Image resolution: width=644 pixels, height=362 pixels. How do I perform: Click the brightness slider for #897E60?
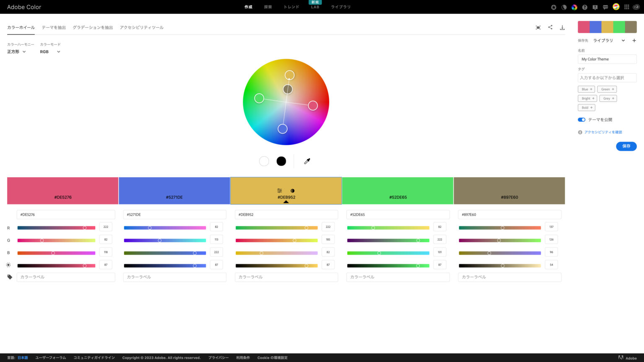[x=500, y=266]
